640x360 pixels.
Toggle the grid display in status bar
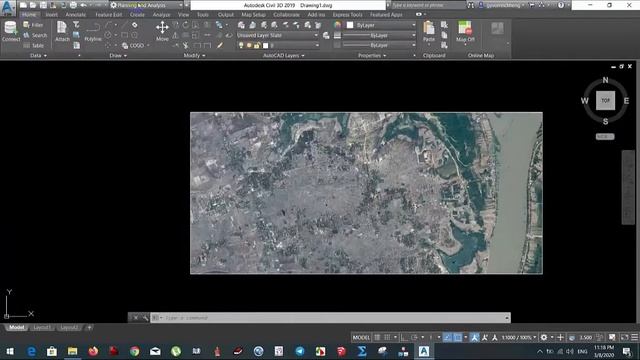pyautogui.click(x=377, y=338)
